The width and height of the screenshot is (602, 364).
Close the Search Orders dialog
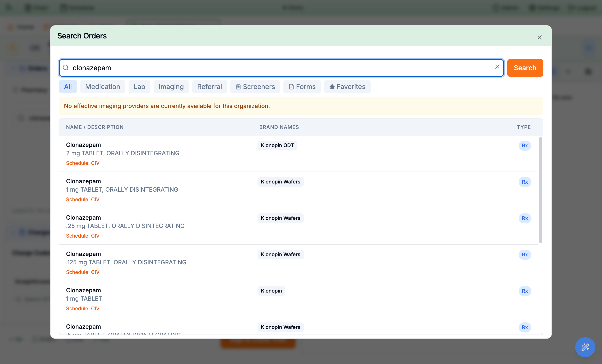pyautogui.click(x=540, y=37)
